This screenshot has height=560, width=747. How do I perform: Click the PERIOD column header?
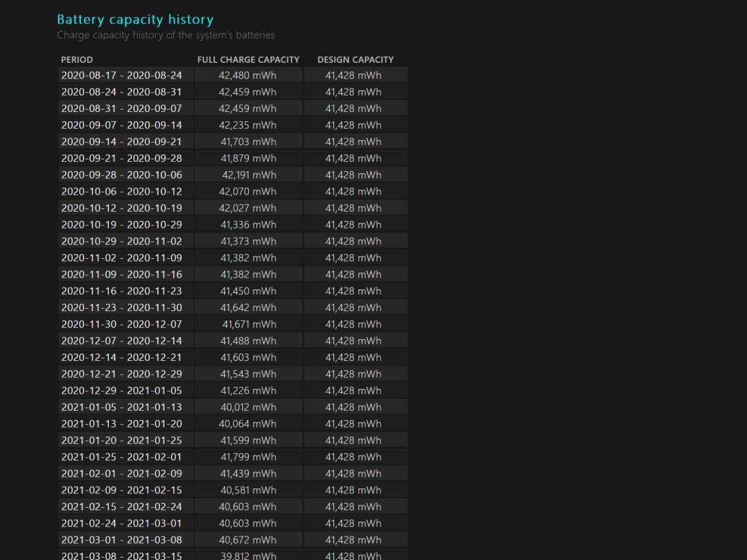[77, 60]
